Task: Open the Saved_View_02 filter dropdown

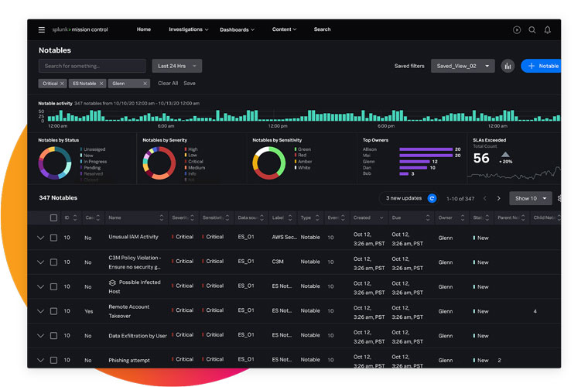Action: pos(463,66)
